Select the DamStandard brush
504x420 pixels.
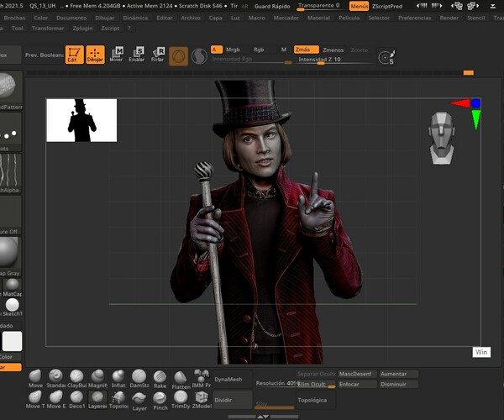click(x=139, y=379)
